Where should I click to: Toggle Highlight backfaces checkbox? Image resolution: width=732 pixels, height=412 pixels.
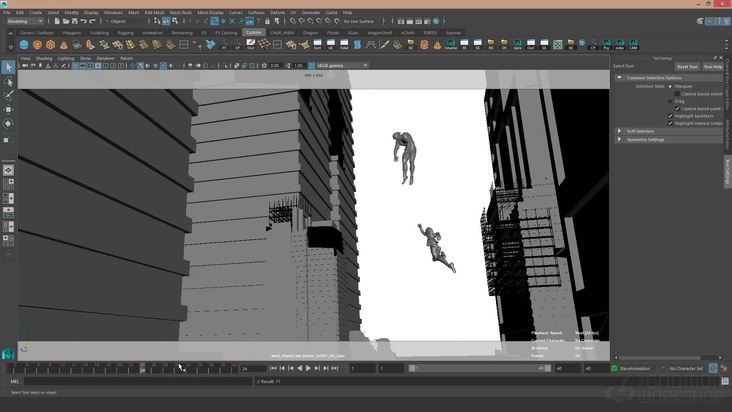671,116
